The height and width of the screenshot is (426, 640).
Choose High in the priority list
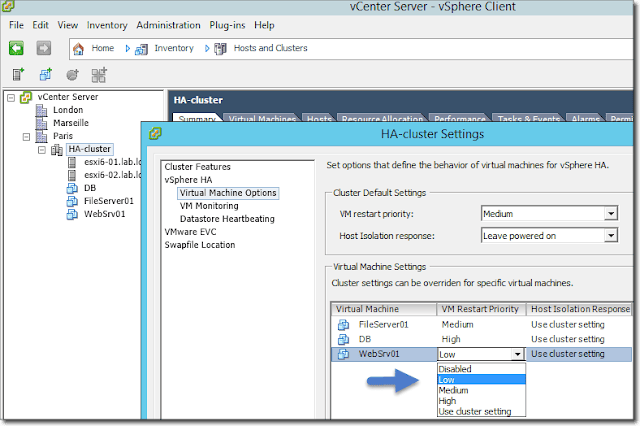pos(481,401)
